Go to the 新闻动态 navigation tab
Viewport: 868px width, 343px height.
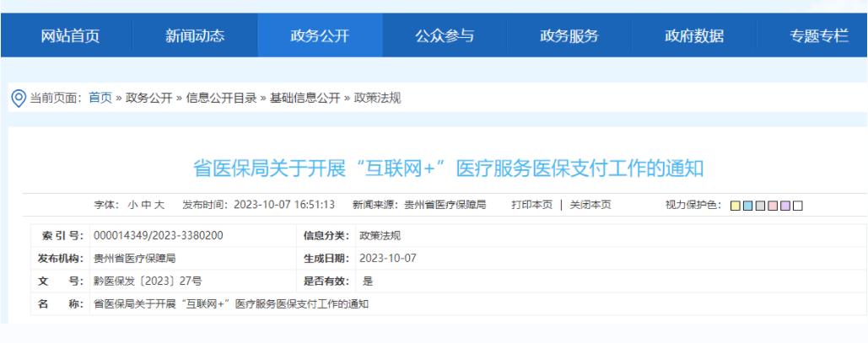coord(195,36)
